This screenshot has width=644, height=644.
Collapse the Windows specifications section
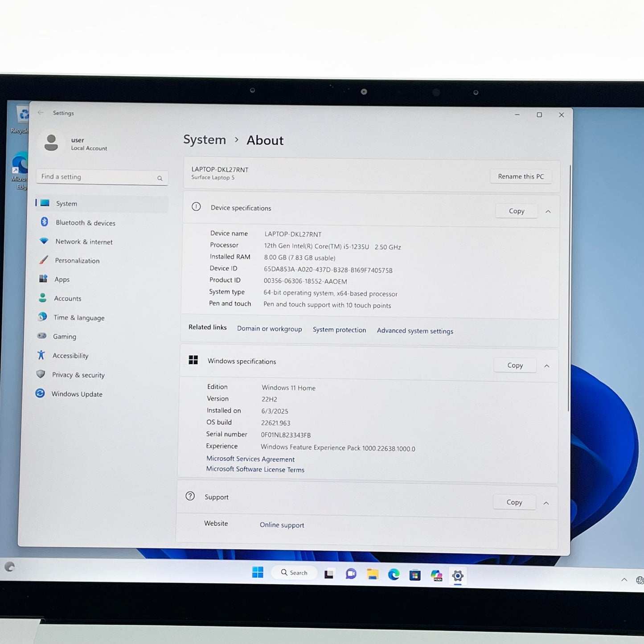click(x=547, y=366)
